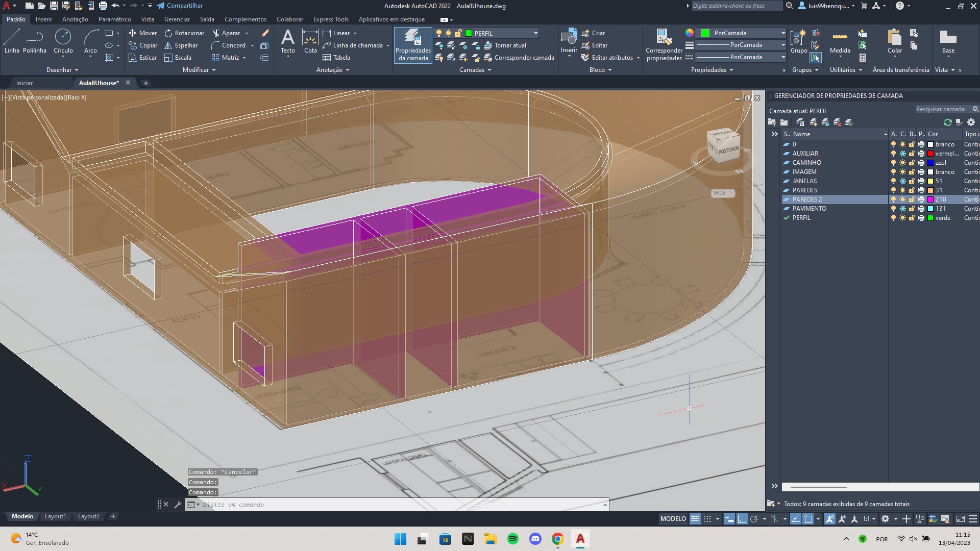Open the color PorCamada dropdown
This screenshot has height=551, width=980.
[783, 33]
